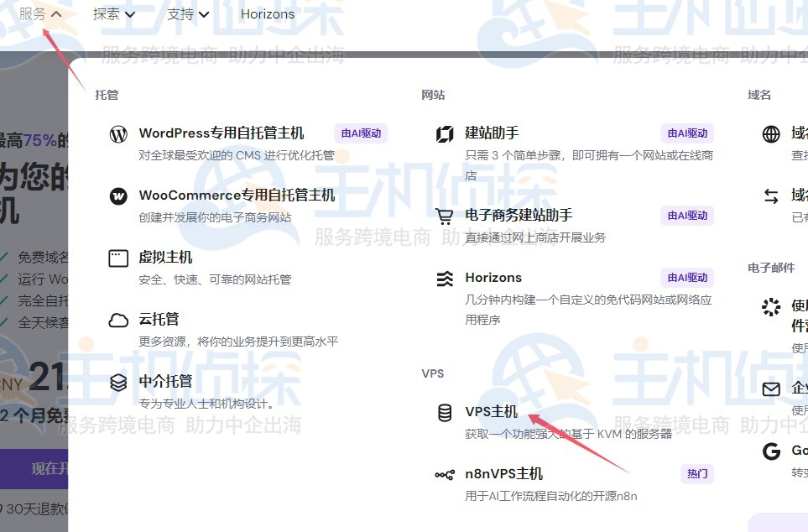Screen dimensions: 808x532
Task: Click the 电子商务建站助手 cart icon
Action: click(x=445, y=216)
